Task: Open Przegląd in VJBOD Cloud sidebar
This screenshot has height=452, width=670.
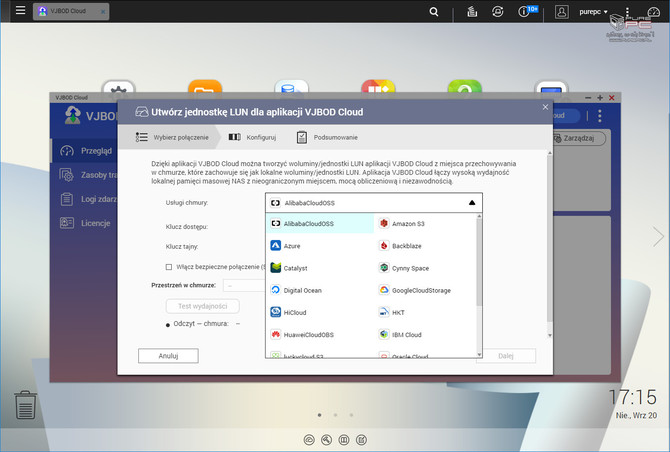Action: 86,150
